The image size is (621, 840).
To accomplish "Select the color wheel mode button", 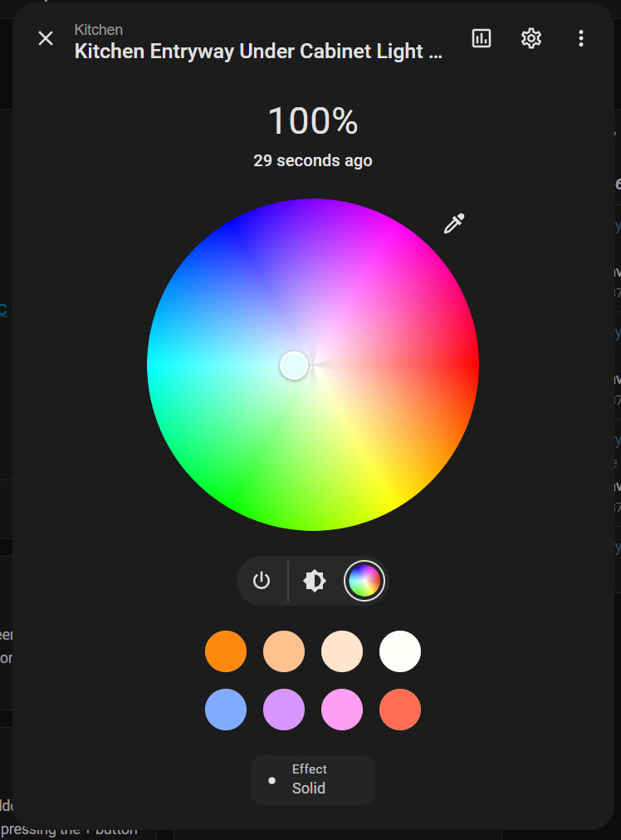I will click(x=364, y=581).
